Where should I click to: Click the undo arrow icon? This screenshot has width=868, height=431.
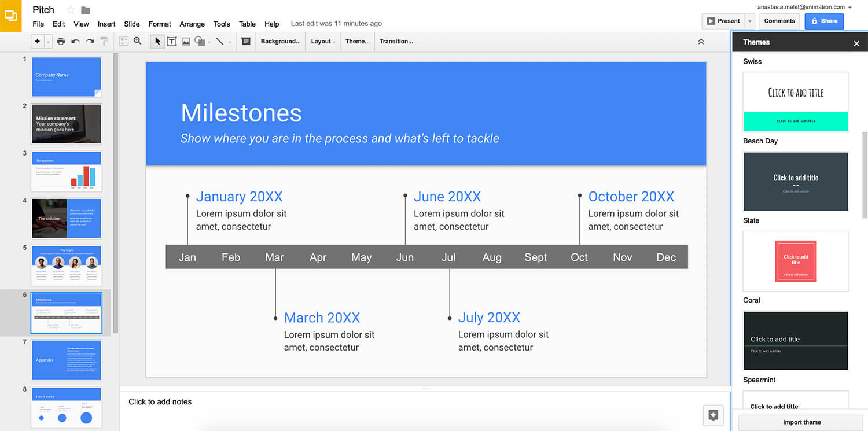tap(75, 41)
